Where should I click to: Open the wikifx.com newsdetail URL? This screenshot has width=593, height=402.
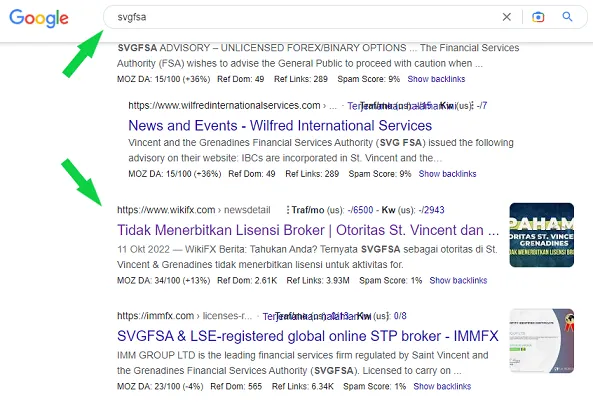[194, 210]
